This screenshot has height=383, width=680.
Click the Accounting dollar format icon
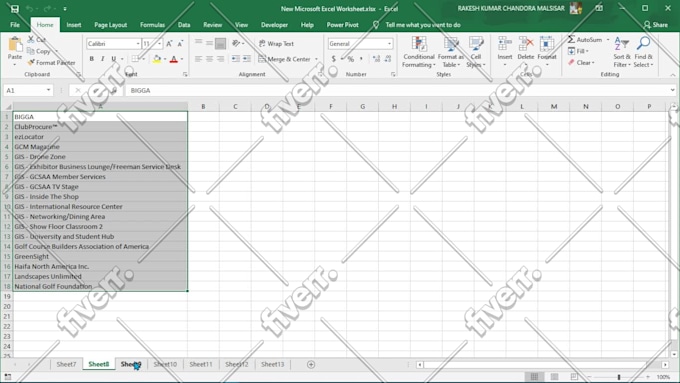[x=333, y=59]
